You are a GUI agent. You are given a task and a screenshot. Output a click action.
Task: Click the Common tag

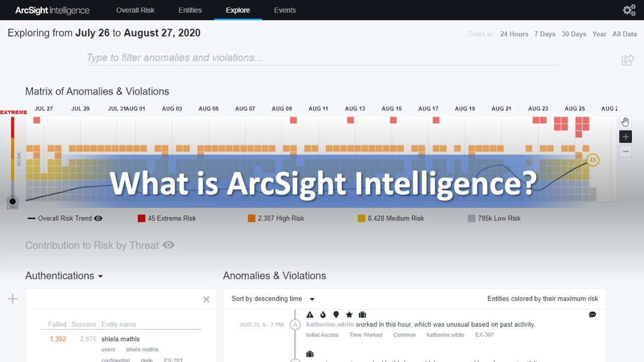tap(405, 335)
